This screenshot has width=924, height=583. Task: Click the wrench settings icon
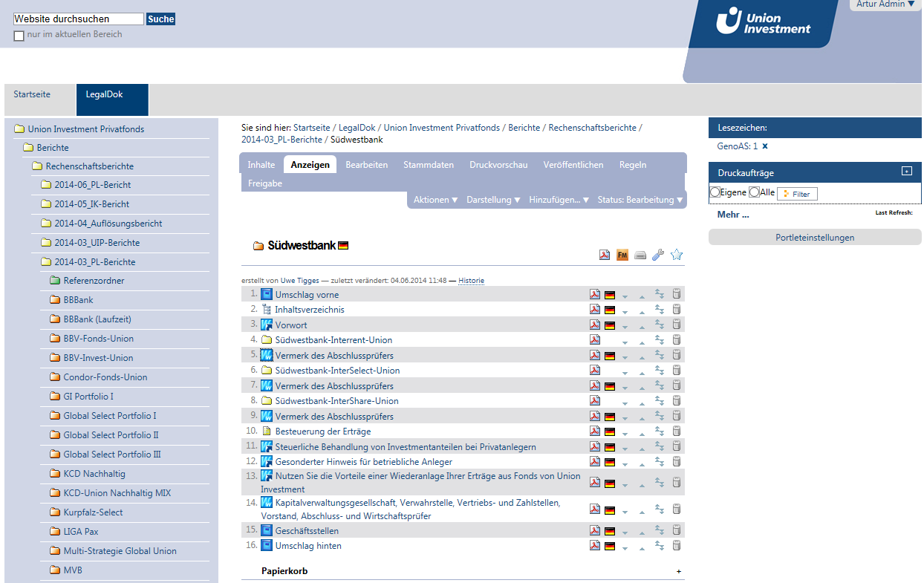point(658,255)
